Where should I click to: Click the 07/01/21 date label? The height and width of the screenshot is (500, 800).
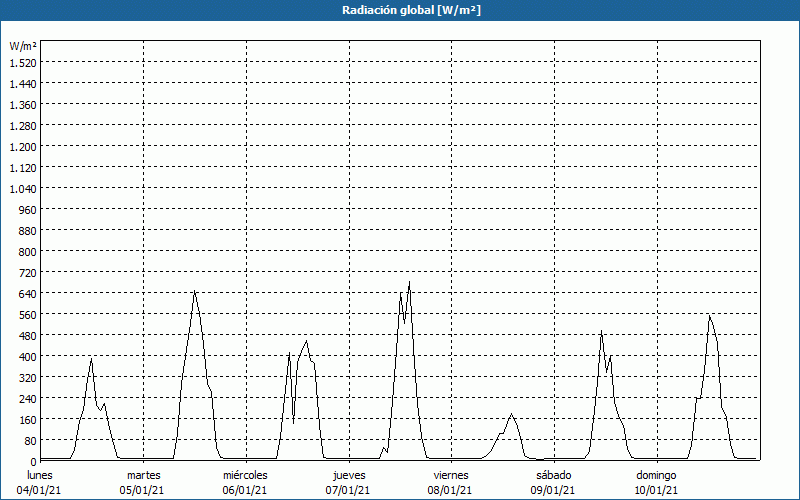348,490
